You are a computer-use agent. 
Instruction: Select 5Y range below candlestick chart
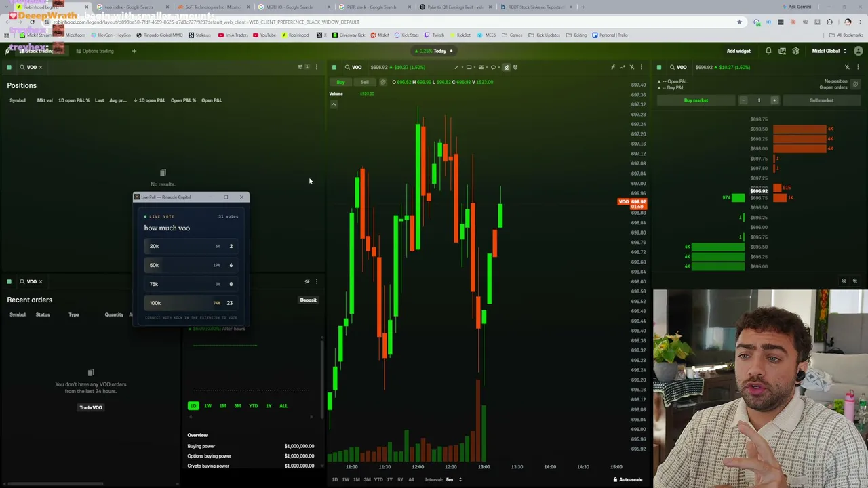coord(400,480)
